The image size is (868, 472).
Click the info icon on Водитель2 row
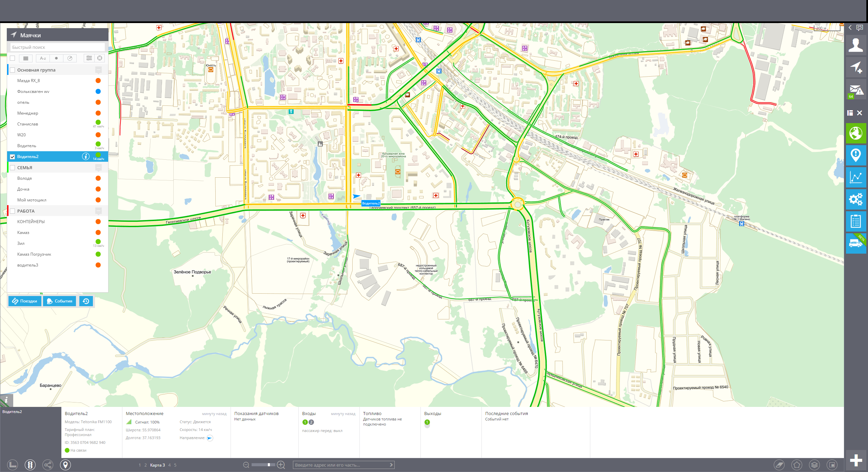coord(85,156)
